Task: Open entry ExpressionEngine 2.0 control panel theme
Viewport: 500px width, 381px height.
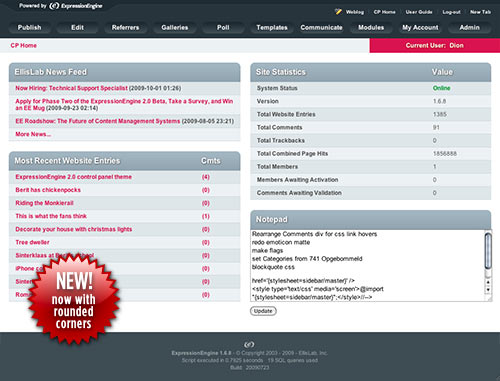Action: point(74,177)
